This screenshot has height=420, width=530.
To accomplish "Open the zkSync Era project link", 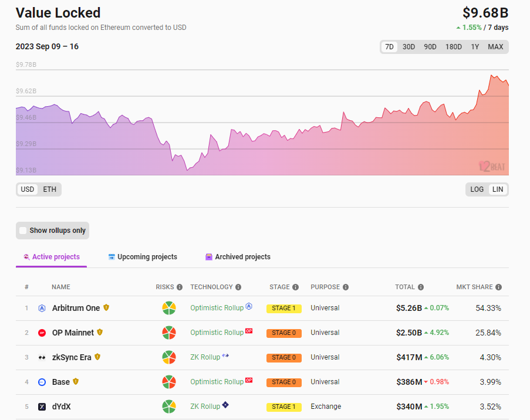I will tap(72, 357).
